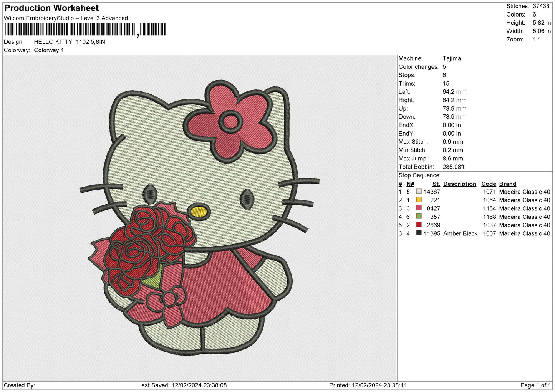Viewport: 555px width, 392px height.
Task: Click the Min Stitch value 0.2 mm
Action: pyautogui.click(x=453, y=150)
